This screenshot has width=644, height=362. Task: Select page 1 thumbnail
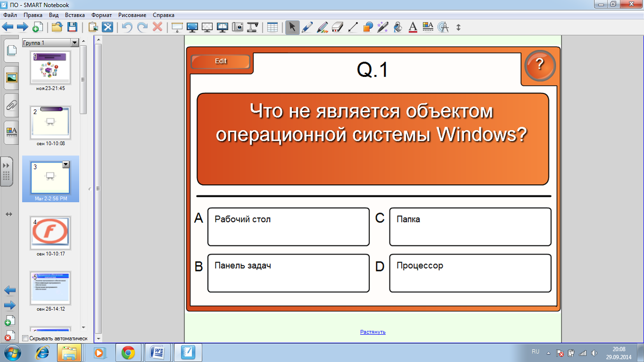point(50,67)
